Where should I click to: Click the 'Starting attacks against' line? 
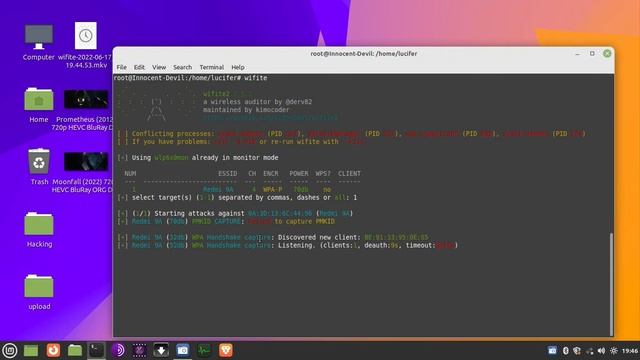(235, 213)
